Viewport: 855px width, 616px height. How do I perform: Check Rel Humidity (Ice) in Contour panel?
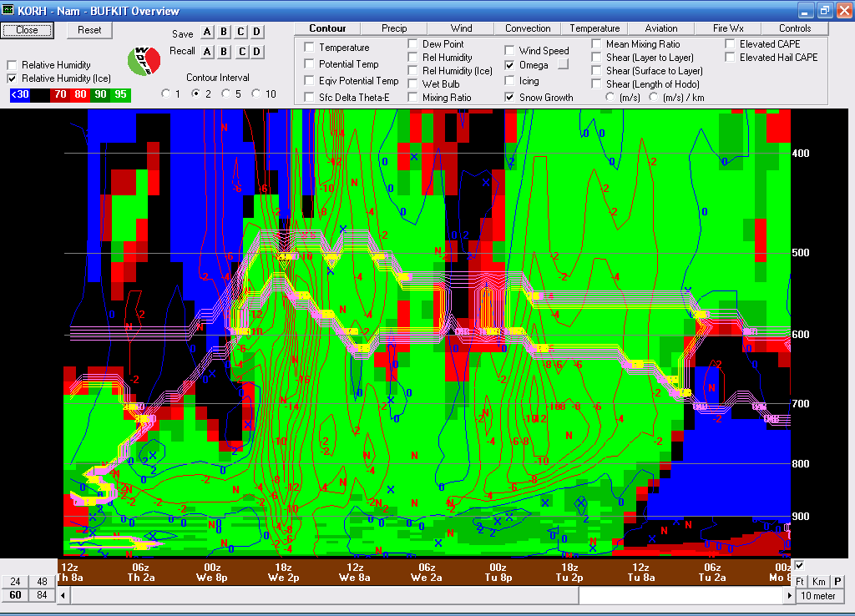click(x=412, y=70)
